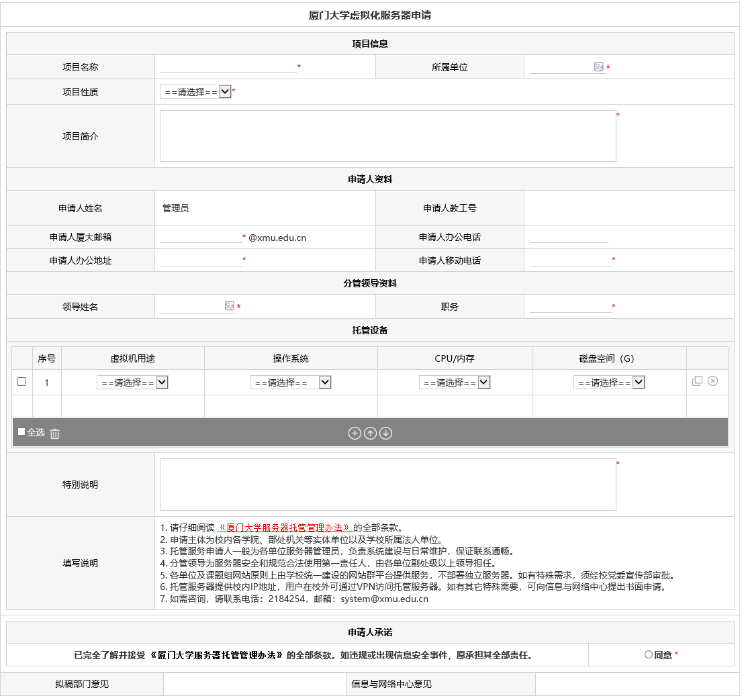Click the 项目名称 input field
The height and width of the screenshot is (700, 744).
click(228, 66)
